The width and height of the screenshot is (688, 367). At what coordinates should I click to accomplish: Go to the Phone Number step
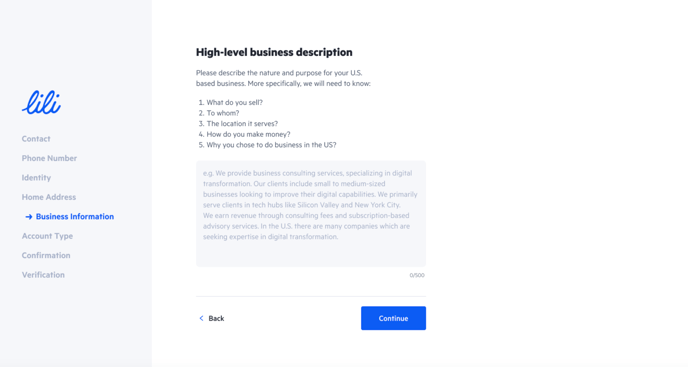[49, 158]
